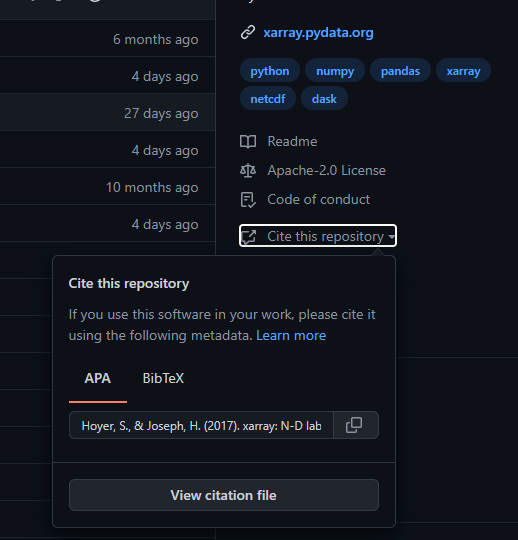Screen dimensions: 518x540
Task: Click the link chain icon beside xarray.pydata.org
Action: (x=248, y=32)
